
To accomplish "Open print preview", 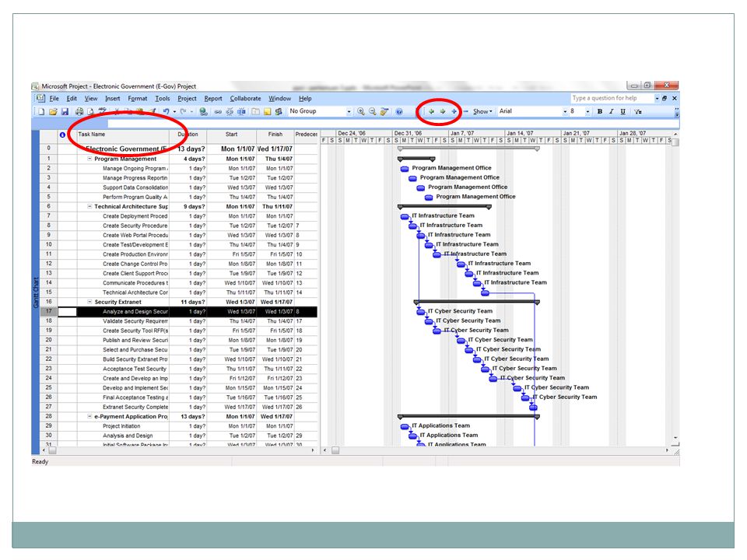I will [x=90, y=111].
